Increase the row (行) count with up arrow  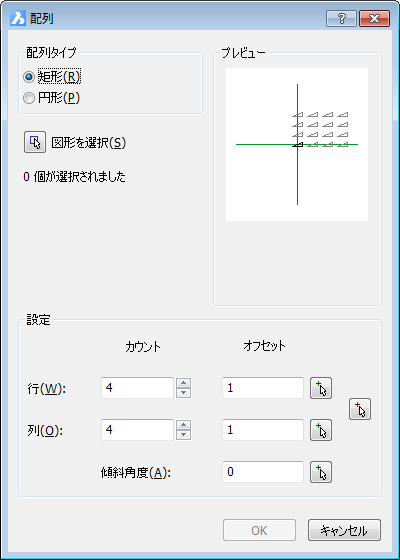[184, 383]
